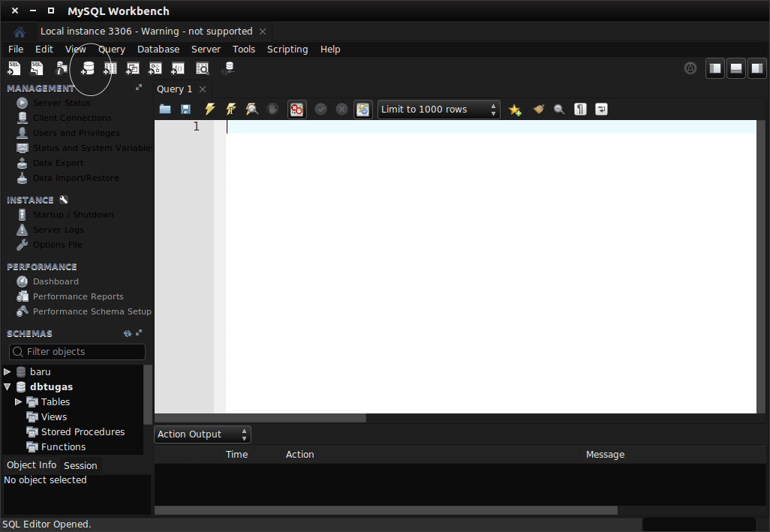This screenshot has height=532, width=770.
Task: Explain the query plan magnifier-lightning icon
Action: point(252,109)
